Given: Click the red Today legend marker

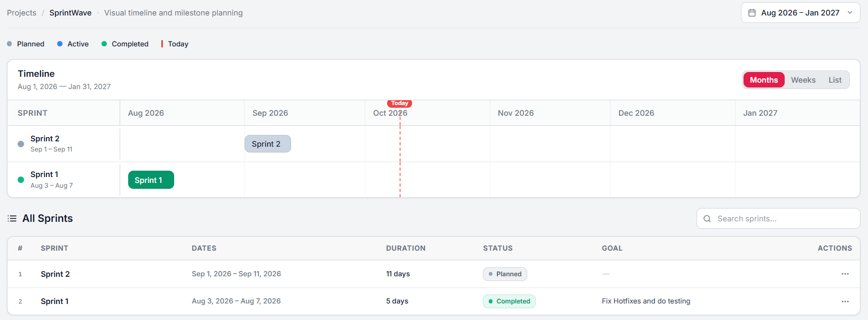Looking at the screenshot, I should click(162, 44).
